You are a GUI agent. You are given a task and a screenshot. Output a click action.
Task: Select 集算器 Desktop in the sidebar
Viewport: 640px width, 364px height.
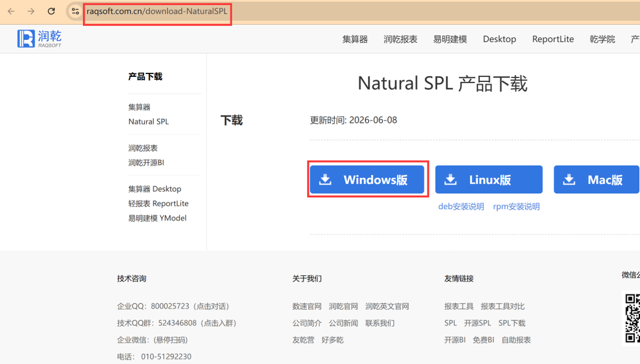coord(155,189)
